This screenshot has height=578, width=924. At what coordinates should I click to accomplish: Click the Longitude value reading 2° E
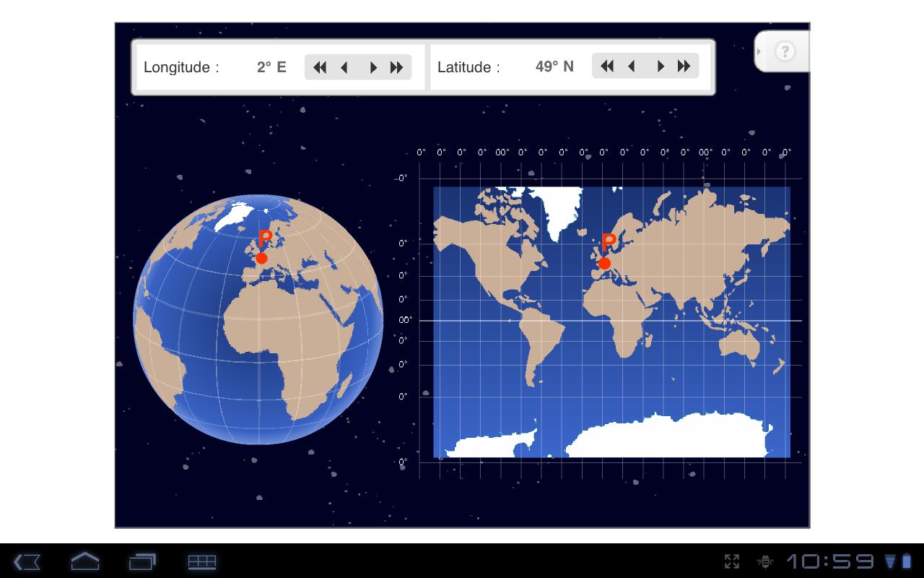point(271,66)
